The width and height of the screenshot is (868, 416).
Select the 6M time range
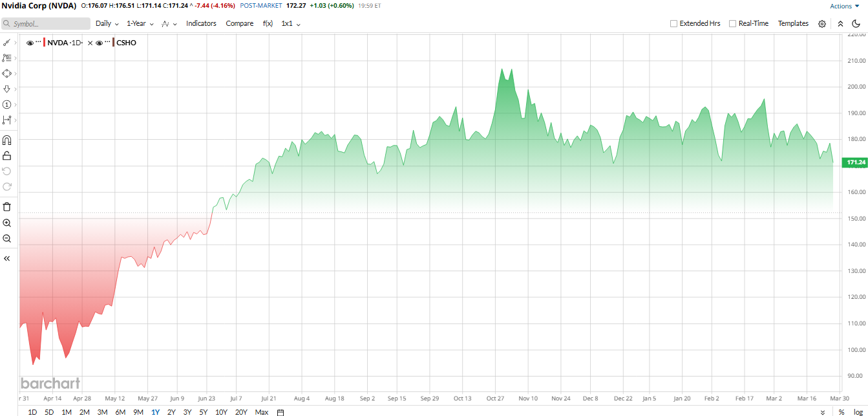pos(120,412)
